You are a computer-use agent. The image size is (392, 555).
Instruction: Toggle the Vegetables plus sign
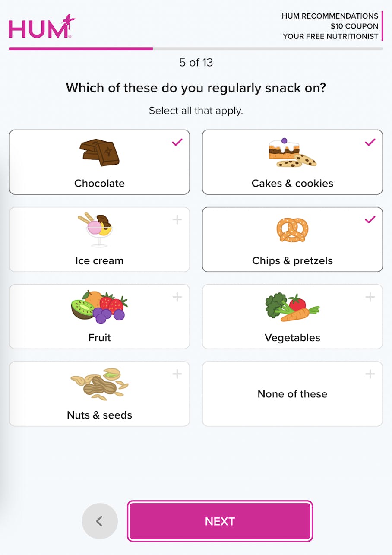(370, 297)
